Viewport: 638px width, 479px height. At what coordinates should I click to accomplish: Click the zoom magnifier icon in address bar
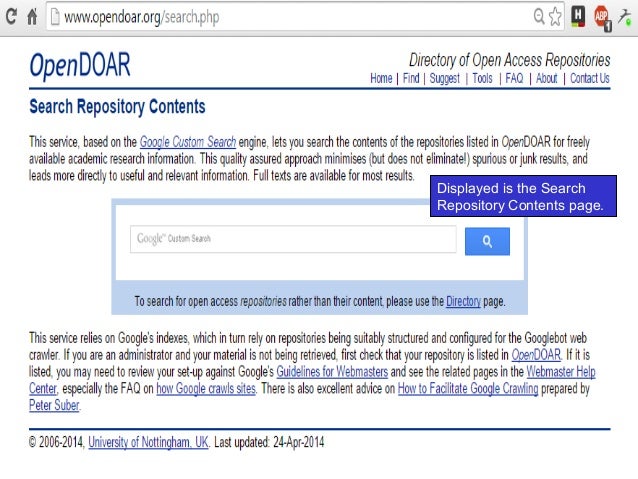tap(539, 17)
